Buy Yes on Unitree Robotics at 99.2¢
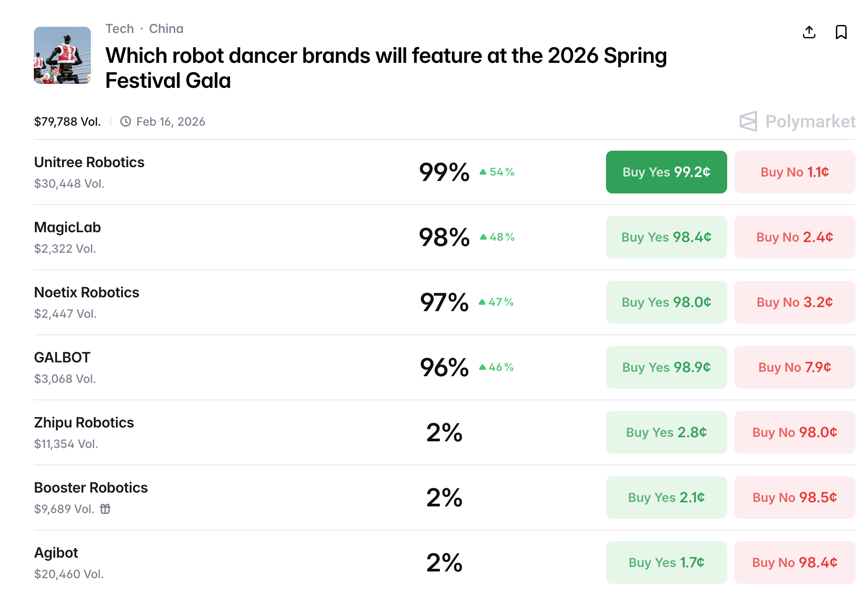 click(666, 172)
